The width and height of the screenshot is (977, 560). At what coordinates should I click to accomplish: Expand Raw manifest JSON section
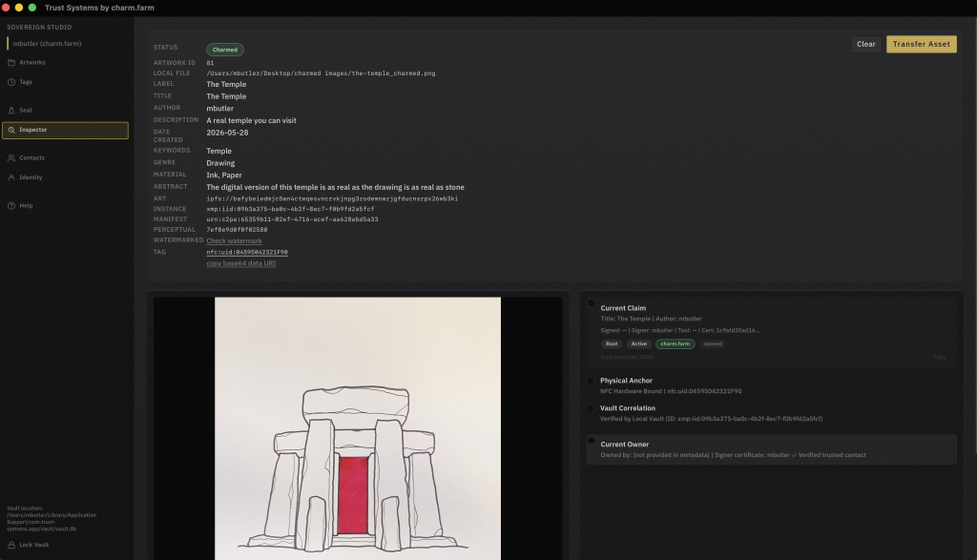[627, 357]
